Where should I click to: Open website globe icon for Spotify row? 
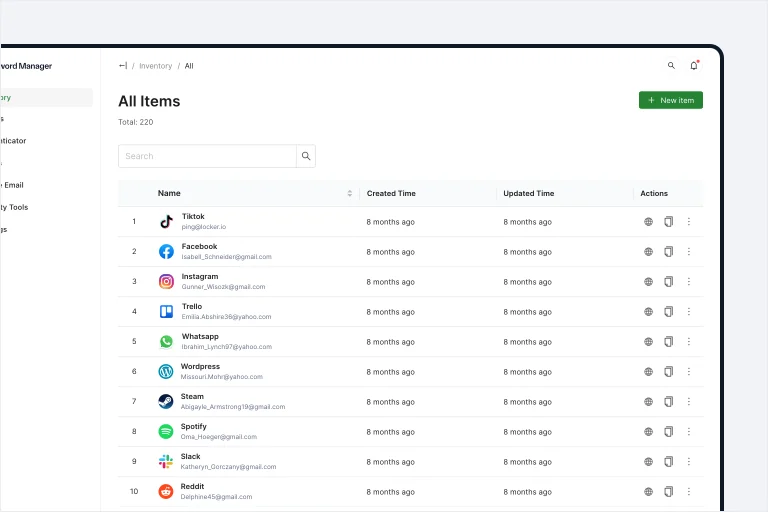(648, 432)
